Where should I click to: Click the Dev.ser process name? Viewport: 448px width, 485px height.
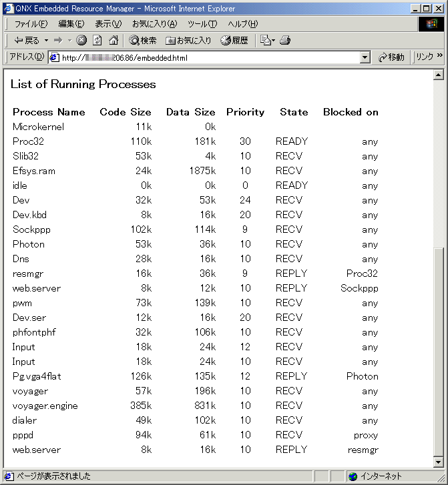click(29, 318)
